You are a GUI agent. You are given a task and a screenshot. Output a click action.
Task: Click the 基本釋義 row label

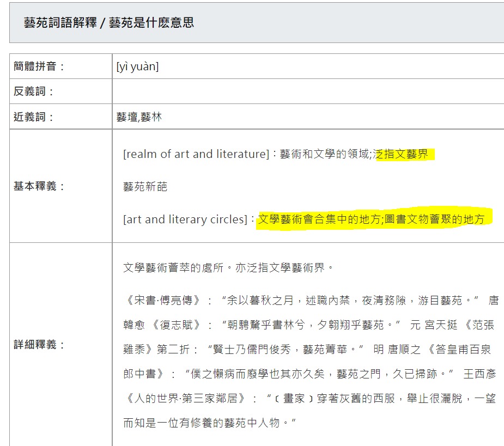click(39, 186)
